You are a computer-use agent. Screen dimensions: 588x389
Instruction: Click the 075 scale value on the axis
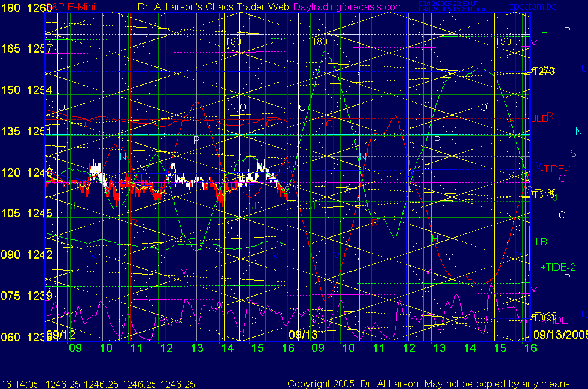click(11, 296)
